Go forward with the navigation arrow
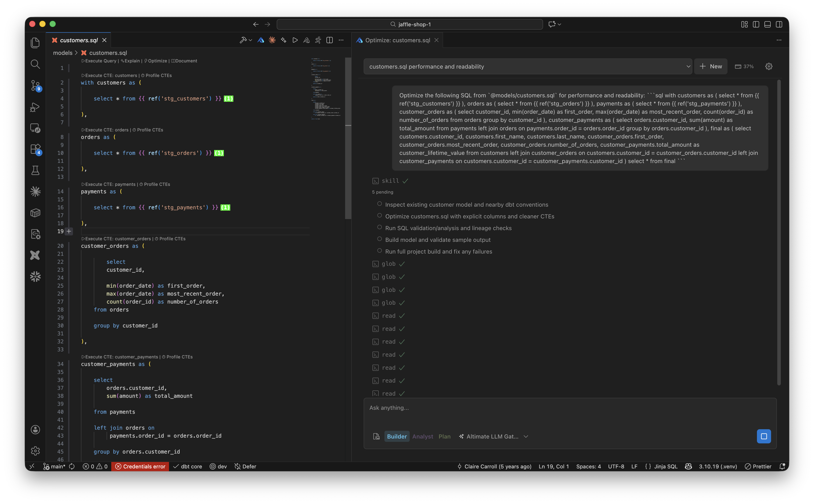This screenshot has width=814, height=504. (x=267, y=24)
